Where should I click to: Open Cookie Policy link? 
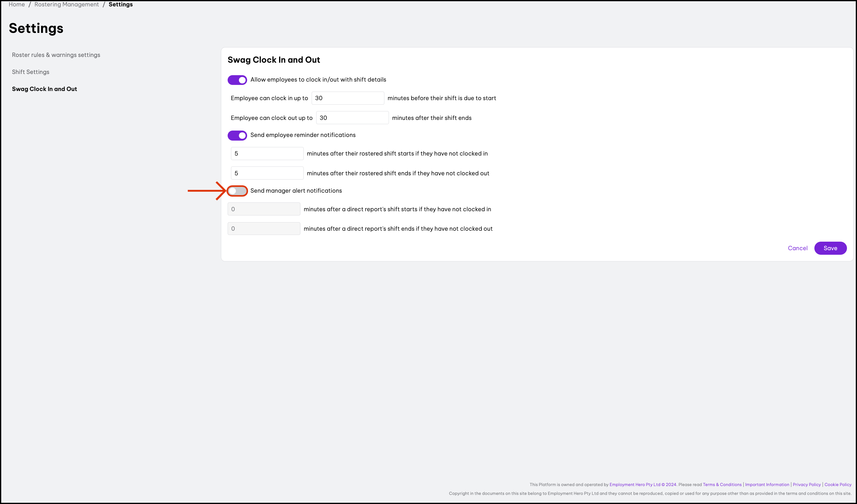coord(838,485)
